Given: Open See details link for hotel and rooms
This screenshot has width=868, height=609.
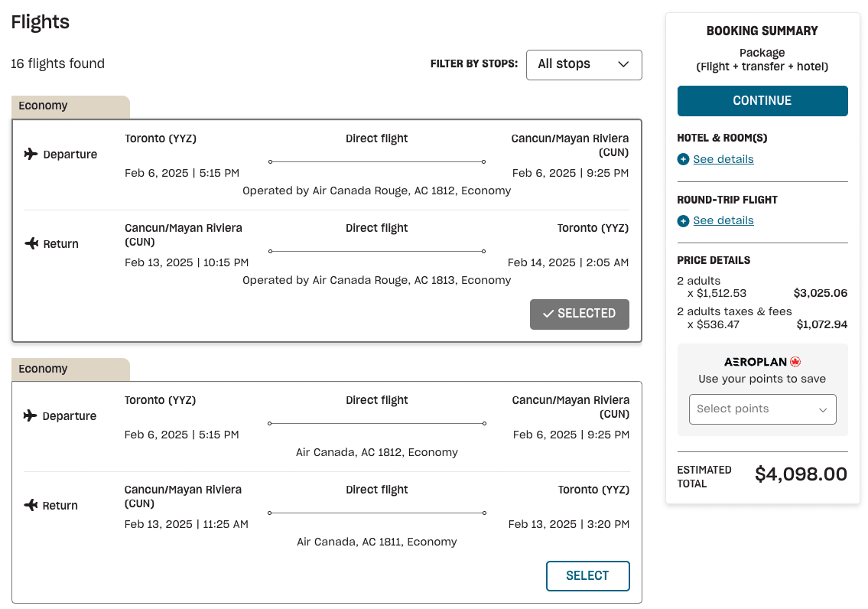Looking at the screenshot, I should [723, 159].
